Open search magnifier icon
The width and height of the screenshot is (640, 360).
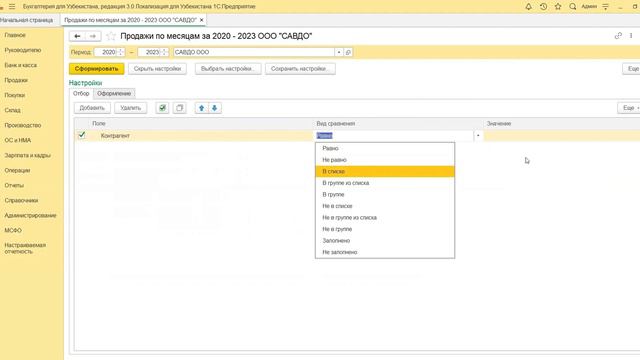(x=573, y=7)
